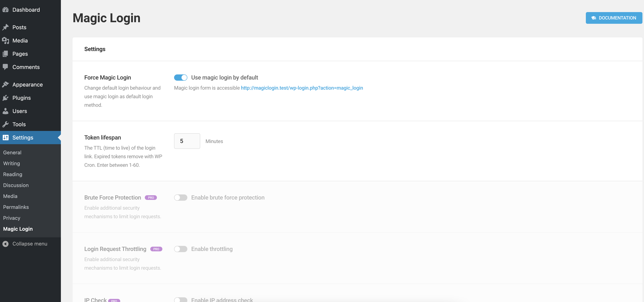
Task: Open Comments using the speech bubble icon
Action: [x=5, y=67]
